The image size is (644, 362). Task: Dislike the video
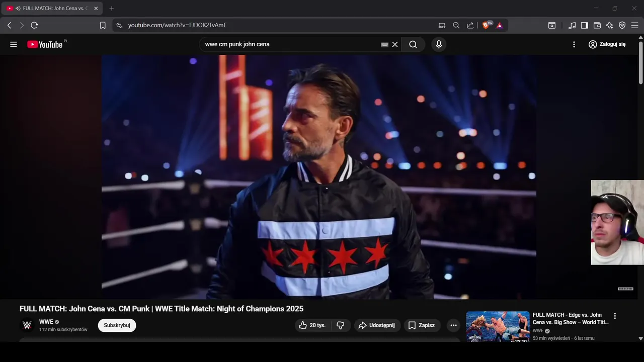coord(341,325)
